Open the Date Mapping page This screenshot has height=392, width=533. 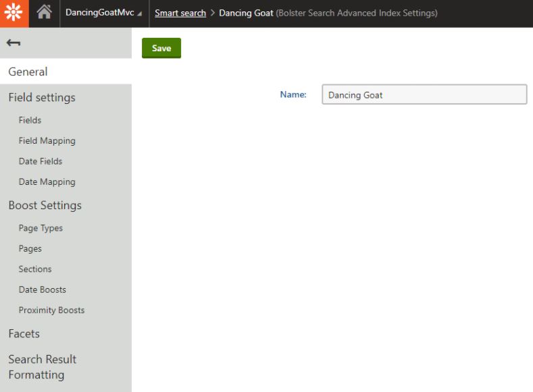[47, 182]
